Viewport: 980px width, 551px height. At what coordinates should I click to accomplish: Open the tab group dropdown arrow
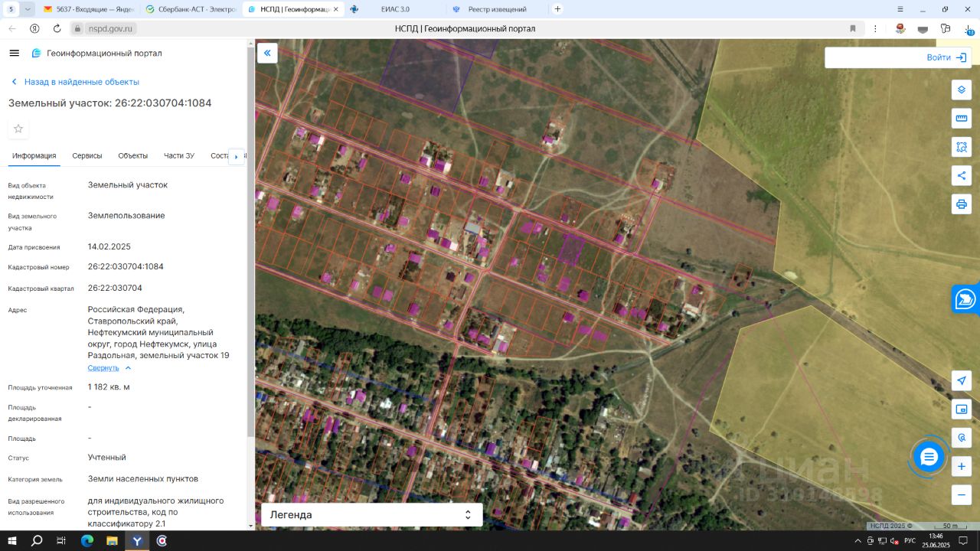pyautogui.click(x=28, y=9)
